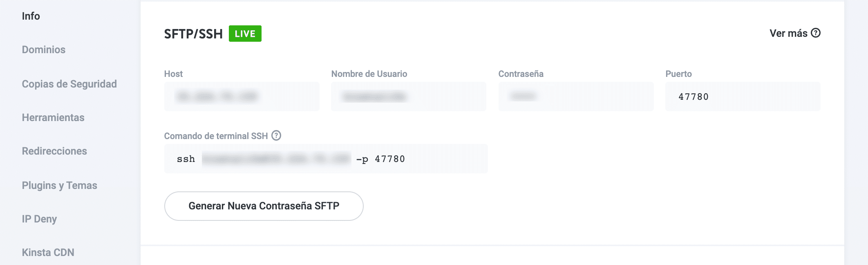Click the SSH terminal command box
The height and width of the screenshot is (265, 868).
pyautogui.click(x=326, y=159)
